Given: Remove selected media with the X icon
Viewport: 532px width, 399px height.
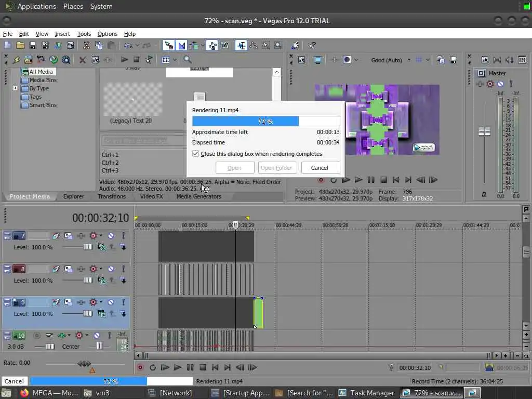Looking at the screenshot, I should (82, 60).
